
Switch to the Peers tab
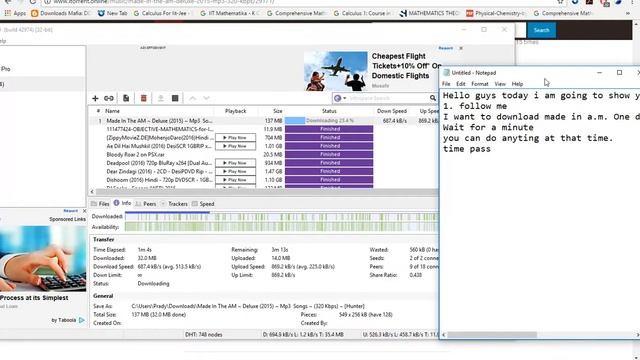pyautogui.click(x=145, y=204)
